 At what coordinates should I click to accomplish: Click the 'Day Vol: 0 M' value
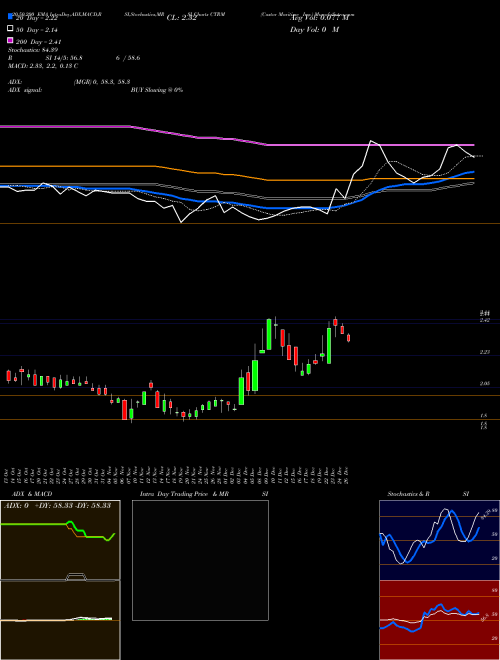314,30
